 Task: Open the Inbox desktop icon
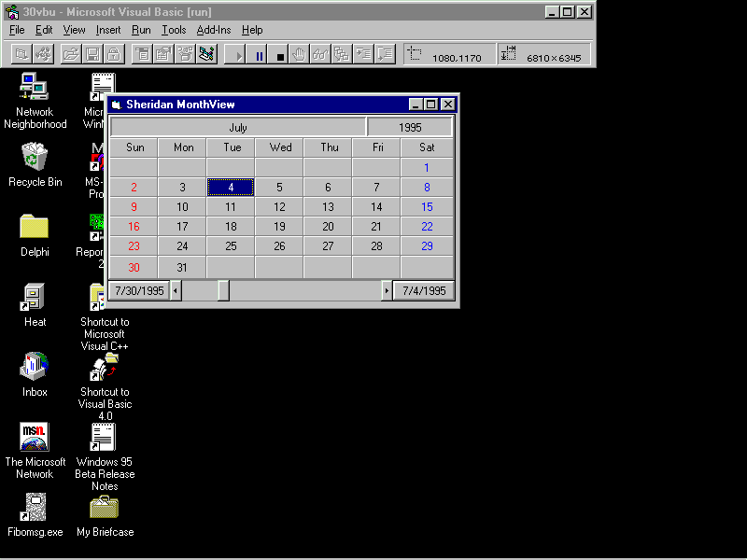click(x=35, y=367)
